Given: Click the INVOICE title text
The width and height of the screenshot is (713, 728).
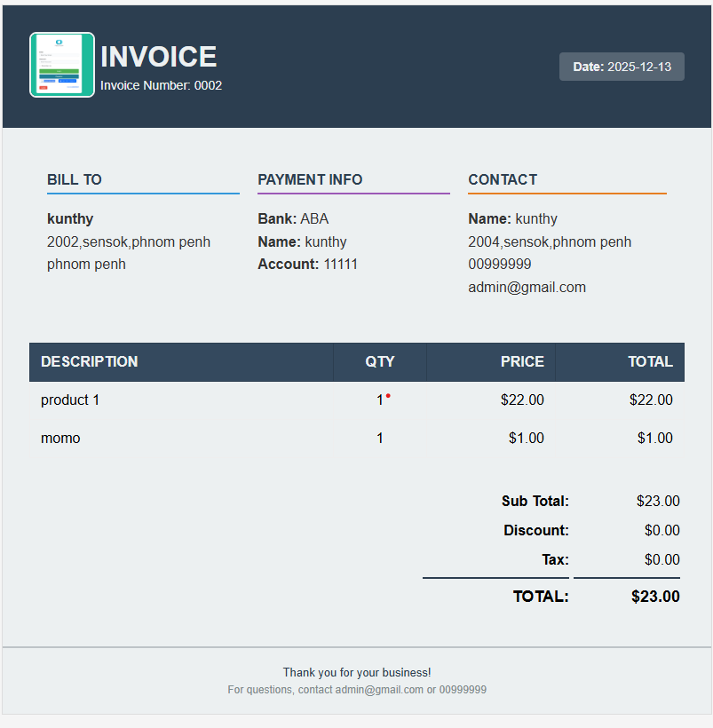Looking at the screenshot, I should click(158, 56).
